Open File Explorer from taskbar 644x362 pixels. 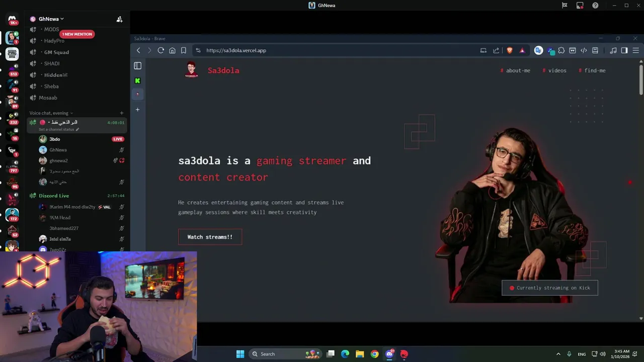[x=360, y=354]
